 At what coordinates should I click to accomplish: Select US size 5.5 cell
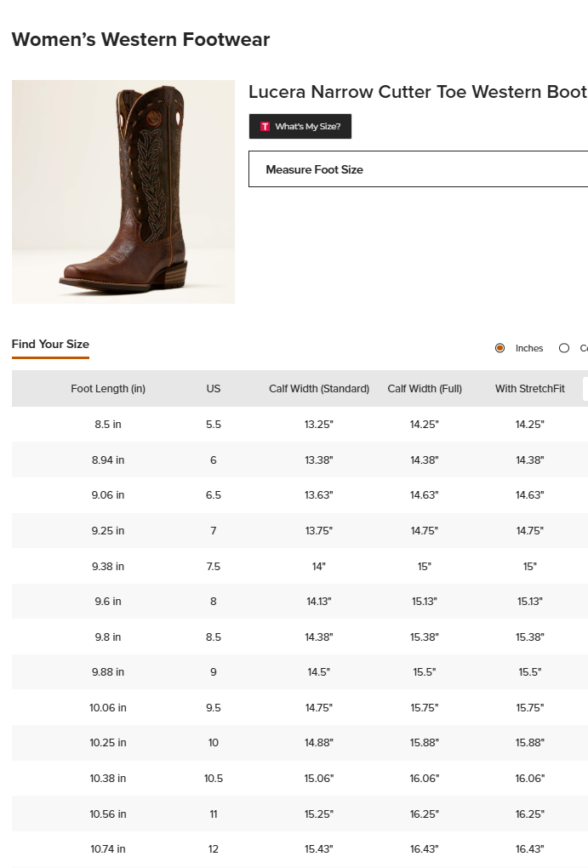(x=214, y=425)
